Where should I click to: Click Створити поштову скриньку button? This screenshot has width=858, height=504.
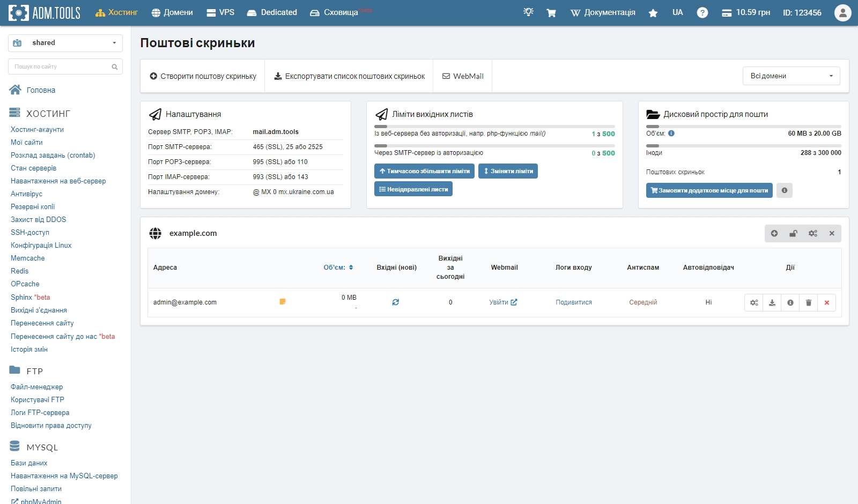(x=203, y=76)
